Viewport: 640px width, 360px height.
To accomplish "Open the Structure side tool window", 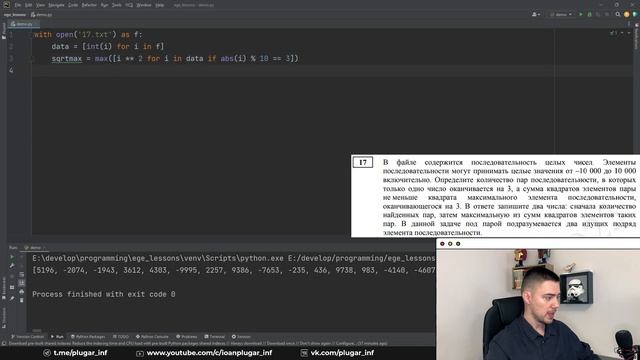I will pos(4,318).
